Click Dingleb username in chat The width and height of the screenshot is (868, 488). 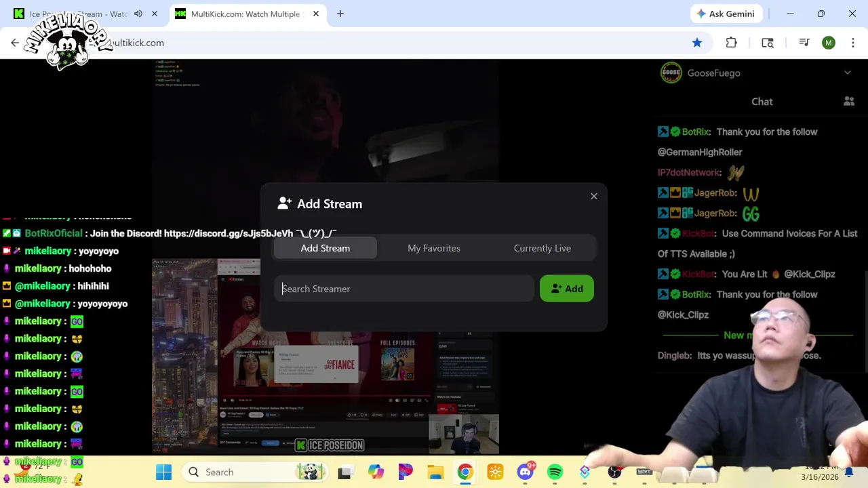click(x=674, y=356)
